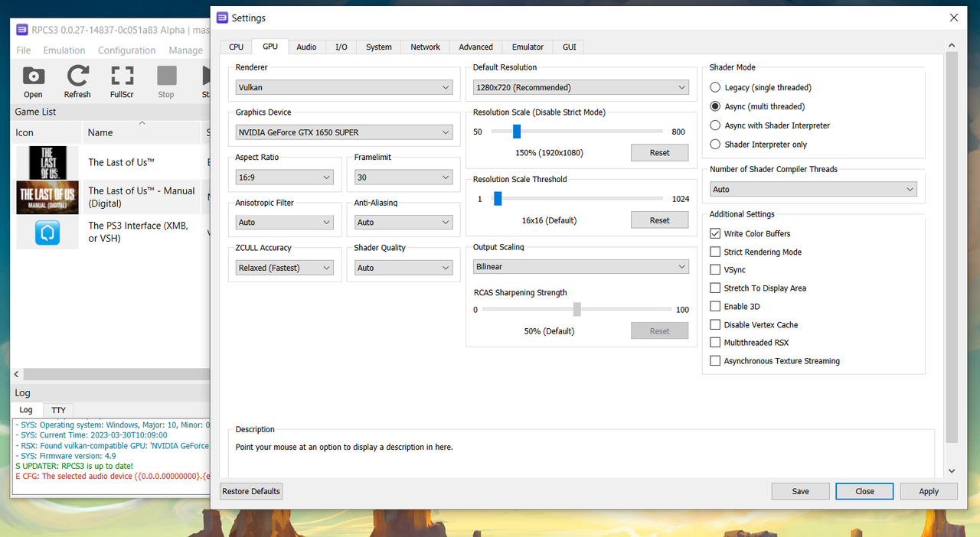Switch to the TTY log tab
The image size is (980, 537).
(x=58, y=411)
